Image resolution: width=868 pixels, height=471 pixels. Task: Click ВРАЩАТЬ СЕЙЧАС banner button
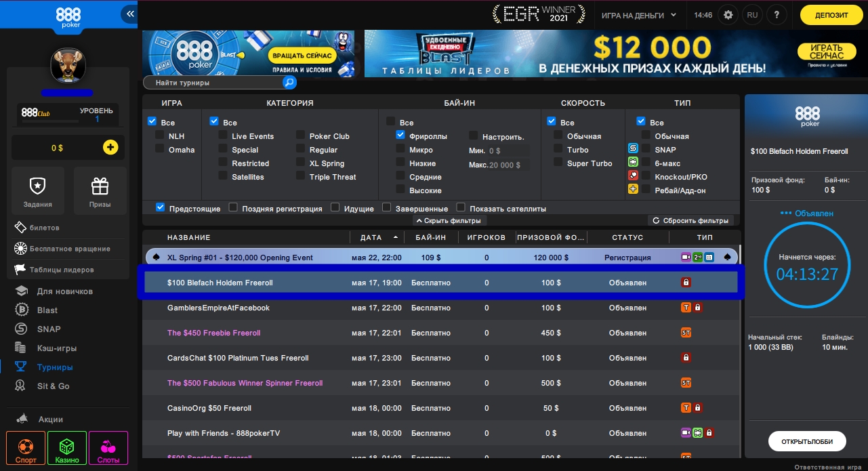[x=301, y=55]
